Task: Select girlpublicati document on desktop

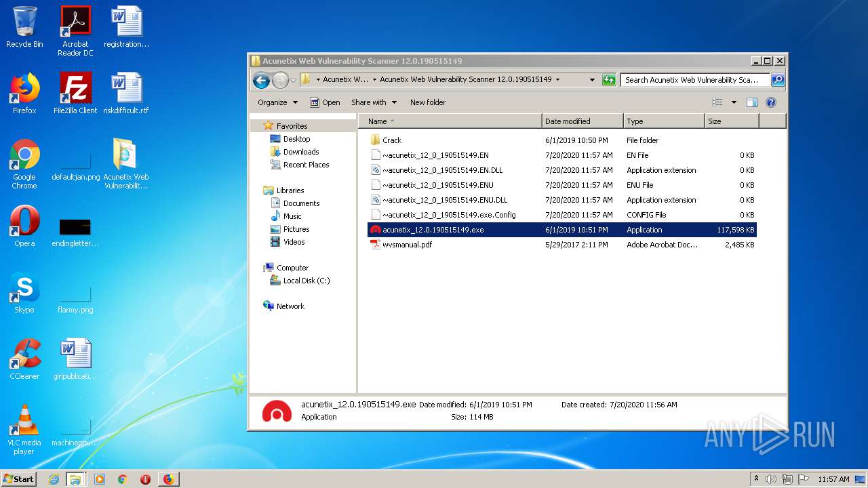Action: [x=75, y=359]
